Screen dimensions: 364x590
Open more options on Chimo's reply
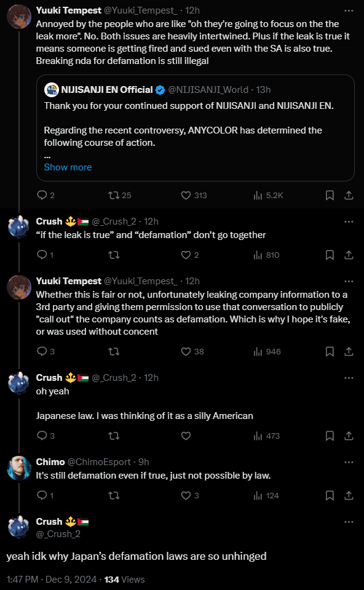[349, 462]
